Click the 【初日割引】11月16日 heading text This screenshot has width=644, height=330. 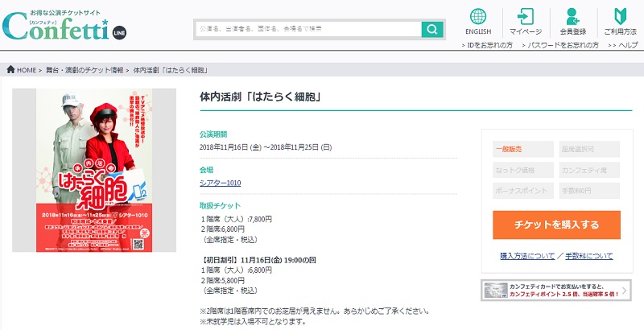(258, 260)
